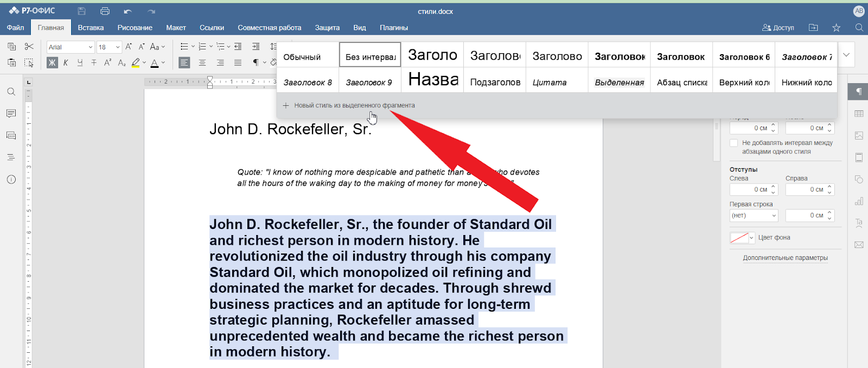The width and height of the screenshot is (868, 368).
Task: Open the Файл menu tab
Action: click(15, 28)
